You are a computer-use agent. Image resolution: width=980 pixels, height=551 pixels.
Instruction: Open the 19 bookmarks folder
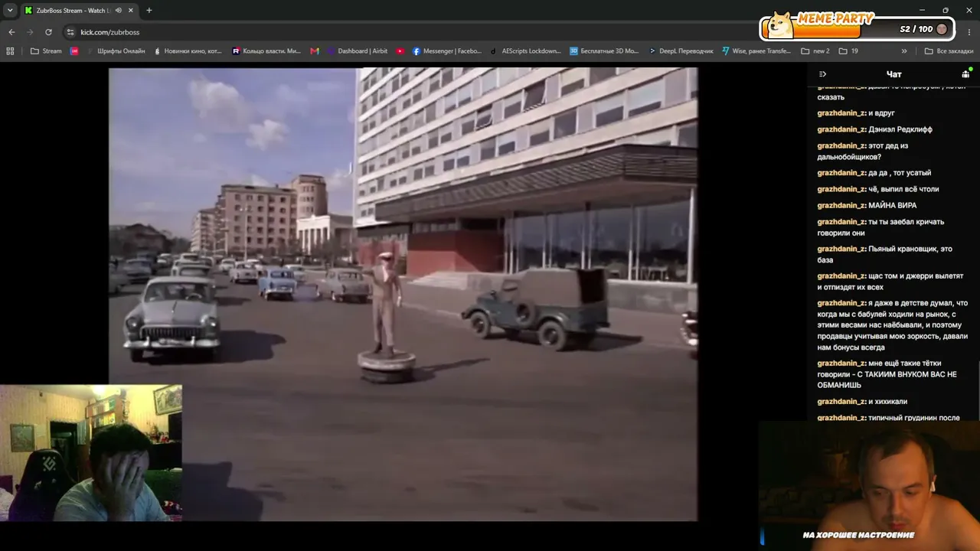click(x=848, y=51)
